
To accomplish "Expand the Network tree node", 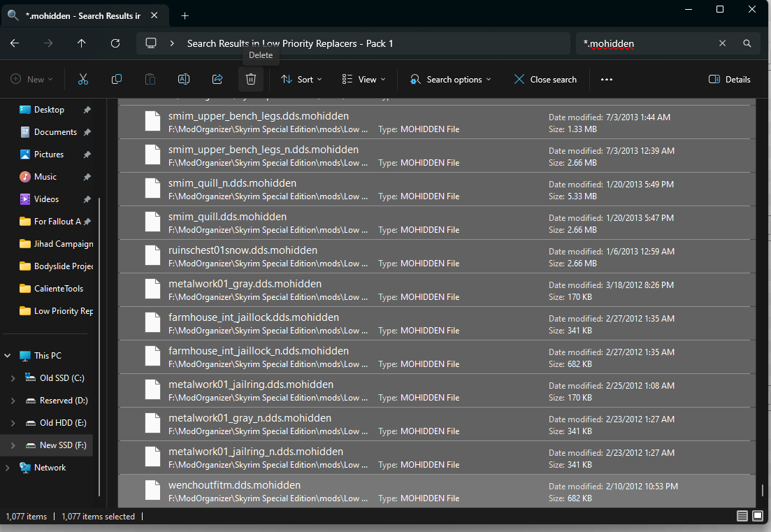I will [x=8, y=468].
